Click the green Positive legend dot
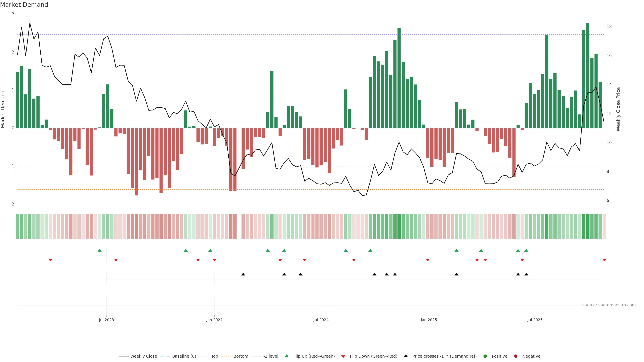Image resolution: width=644 pixels, height=362 pixels. tap(485, 356)
